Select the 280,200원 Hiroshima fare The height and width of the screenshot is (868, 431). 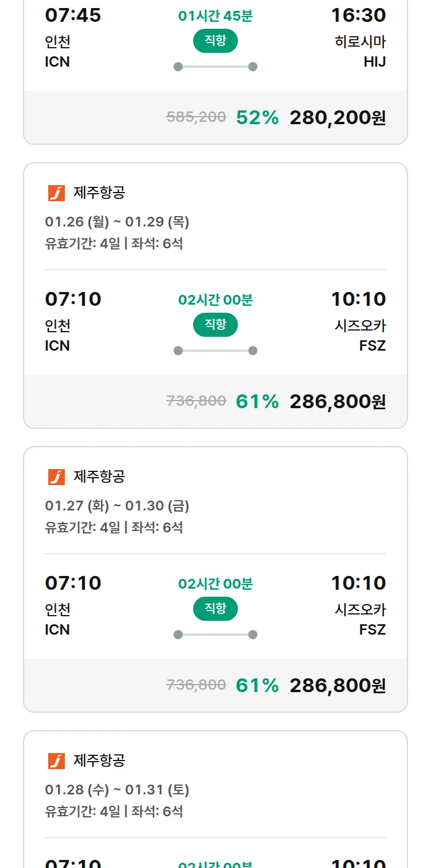[337, 117]
